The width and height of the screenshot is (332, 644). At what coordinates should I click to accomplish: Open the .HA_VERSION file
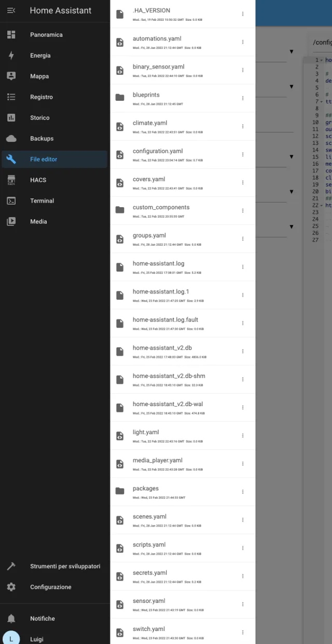[183, 14]
